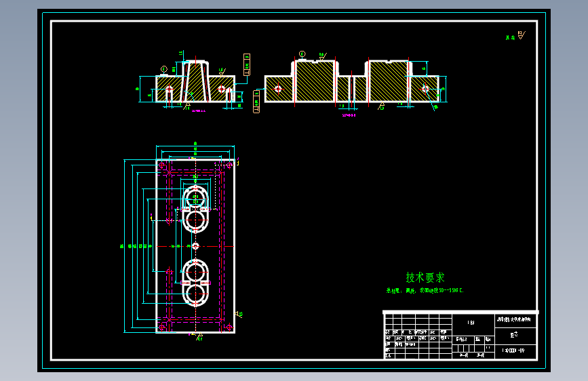Click the leftmost hole in right section view
Image resolution: width=588 pixels, height=381 pixels.
(x=278, y=89)
